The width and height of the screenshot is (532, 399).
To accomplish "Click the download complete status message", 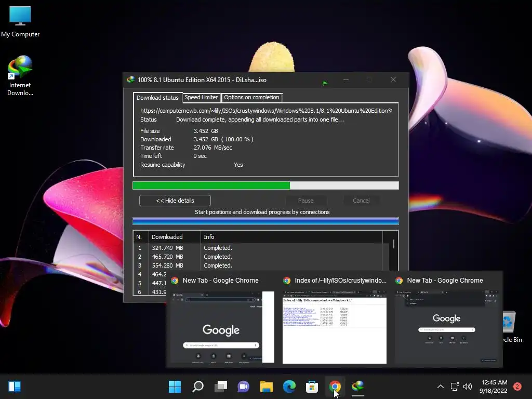I will 260,119.
